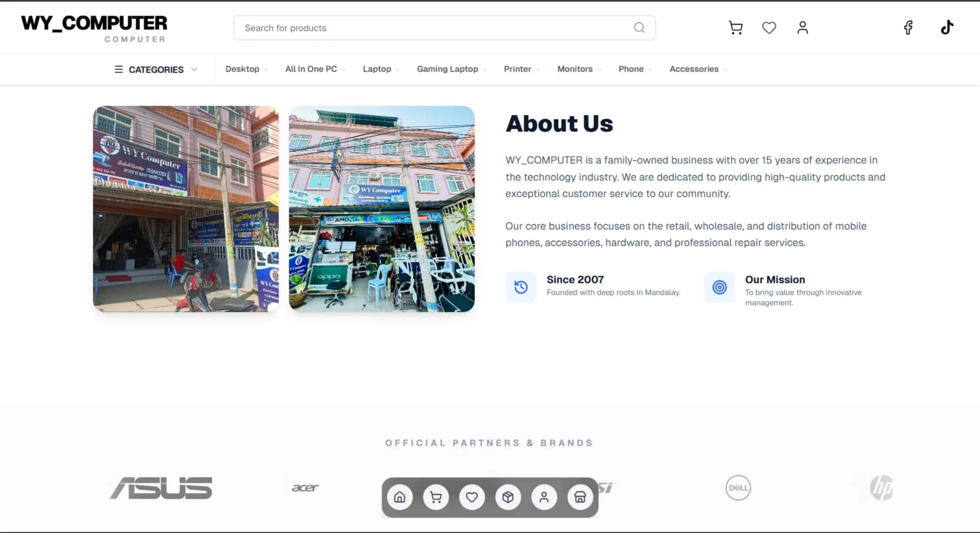Click the ASUS brand logo
Viewport: 980px width, 533px height.
pyautogui.click(x=161, y=488)
